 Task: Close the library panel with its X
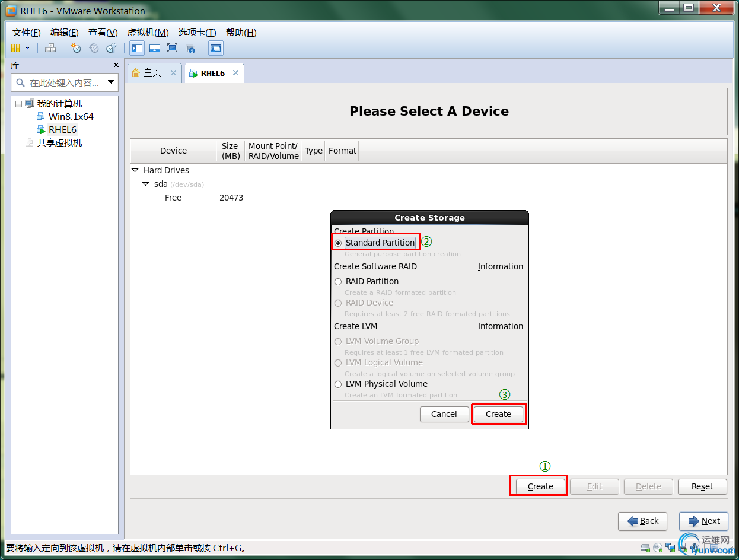pyautogui.click(x=116, y=65)
